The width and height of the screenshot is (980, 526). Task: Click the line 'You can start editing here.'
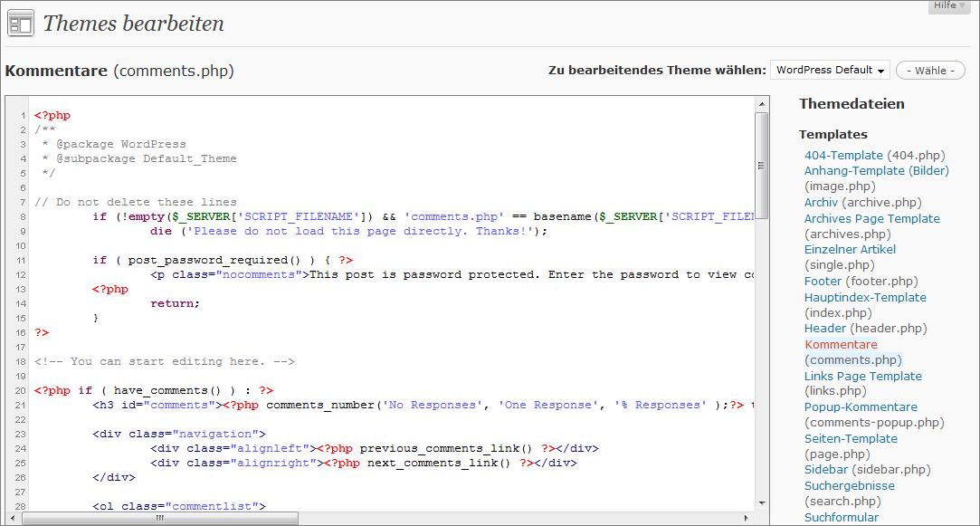(x=165, y=361)
